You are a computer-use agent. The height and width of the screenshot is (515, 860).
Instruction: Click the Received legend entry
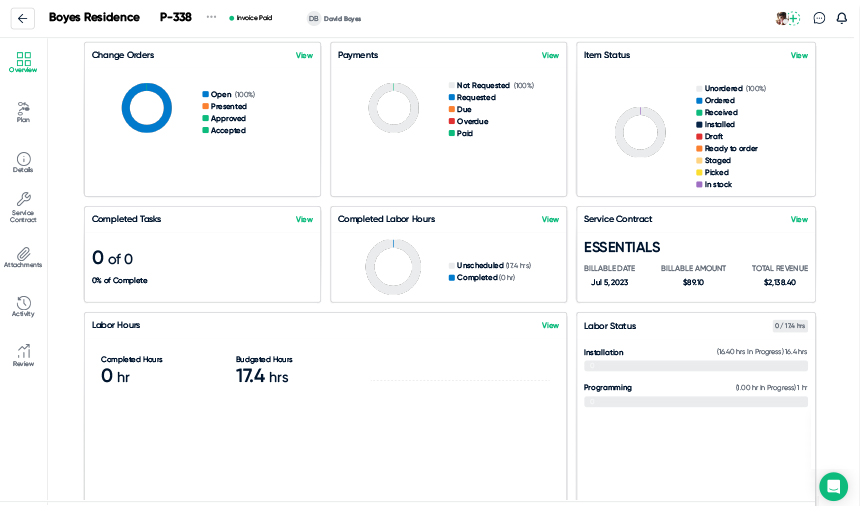click(717, 112)
